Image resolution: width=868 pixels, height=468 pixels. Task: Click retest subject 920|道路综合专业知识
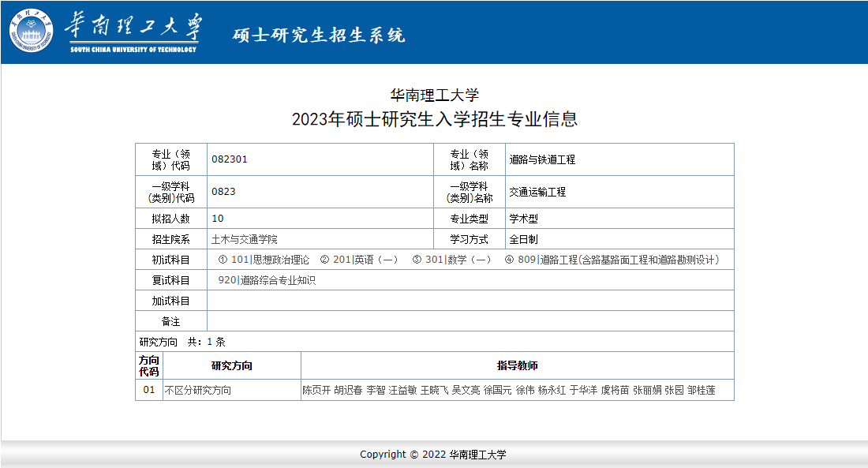click(267, 280)
